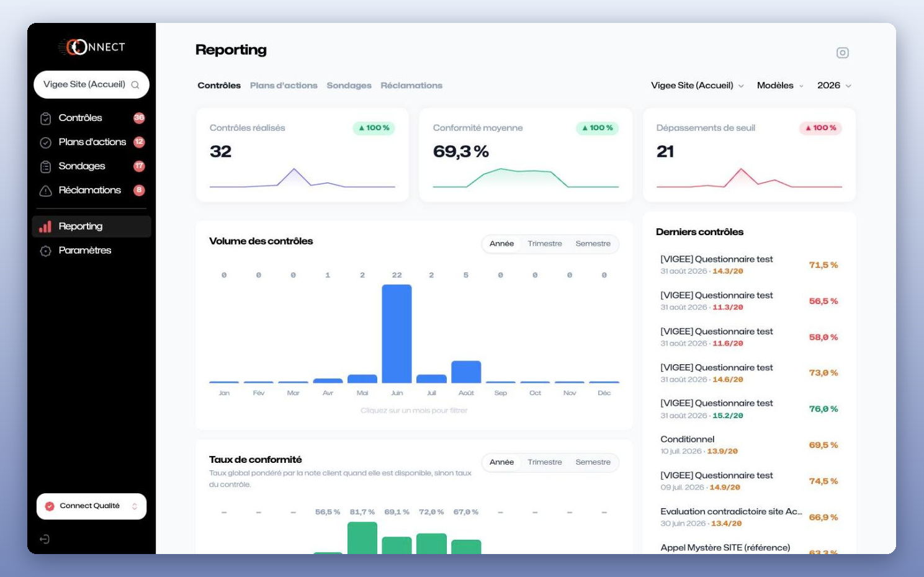Click the 81,7 % conformity bar value

coord(362,512)
